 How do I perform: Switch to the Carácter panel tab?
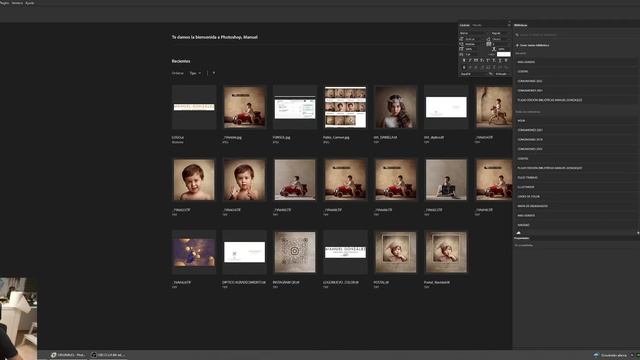coord(464,25)
